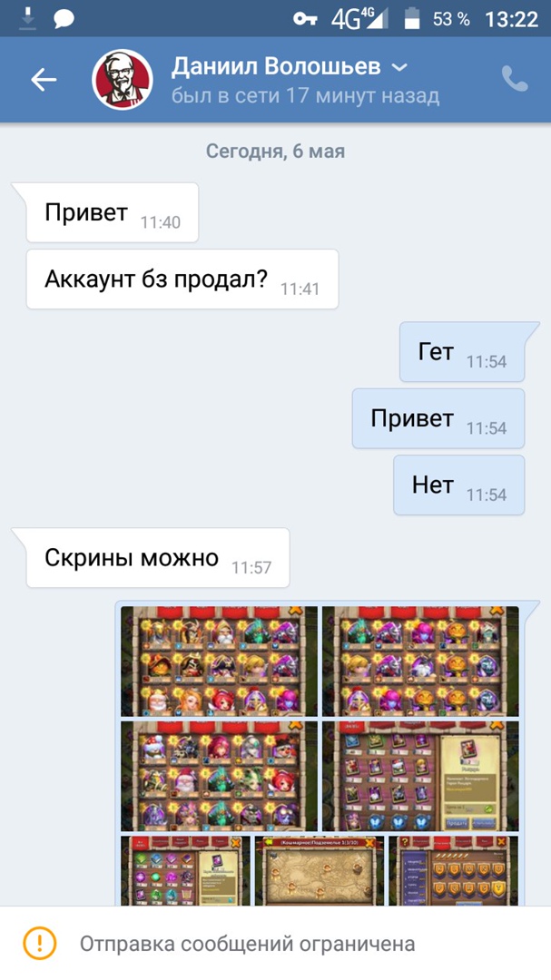The image size is (551, 980).
Task: Open the dungeon map screenshot thumbnail
Action: 319,870
